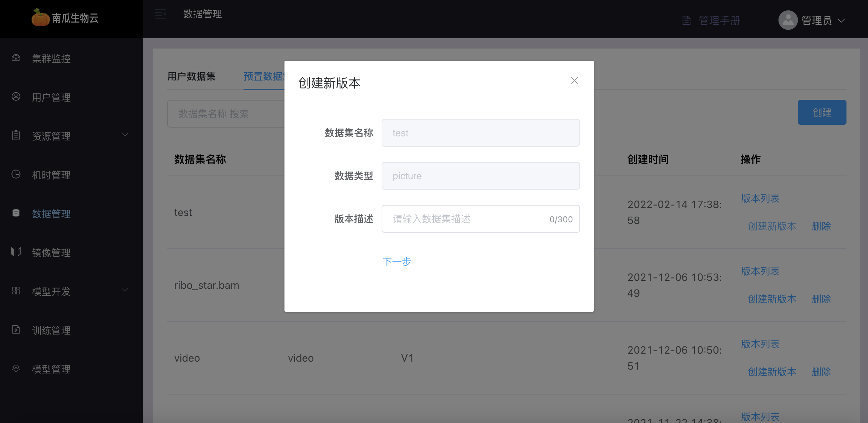Image resolution: width=868 pixels, height=423 pixels.
Task: Close the 创建新版本 dialog
Action: tap(575, 80)
